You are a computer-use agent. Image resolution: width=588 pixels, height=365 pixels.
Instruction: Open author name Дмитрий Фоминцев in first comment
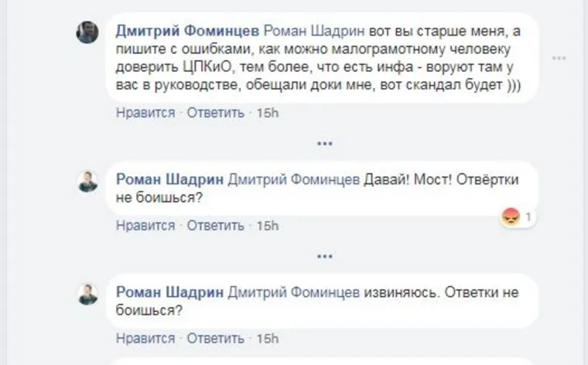pyautogui.click(x=187, y=31)
